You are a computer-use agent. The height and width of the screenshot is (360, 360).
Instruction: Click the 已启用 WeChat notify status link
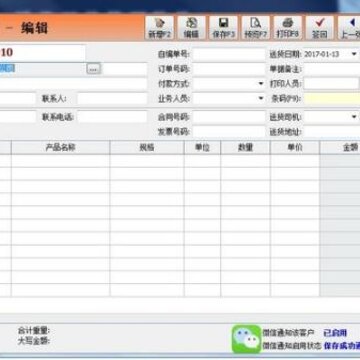tap(335, 333)
